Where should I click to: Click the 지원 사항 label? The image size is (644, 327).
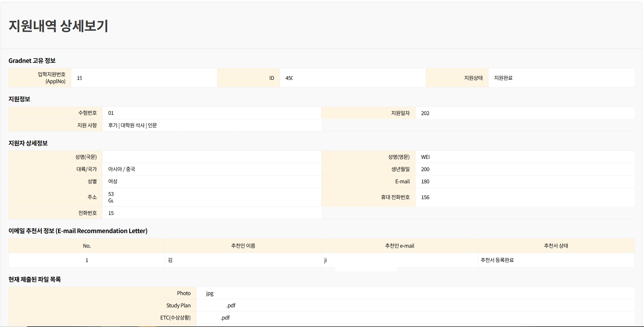87,125
